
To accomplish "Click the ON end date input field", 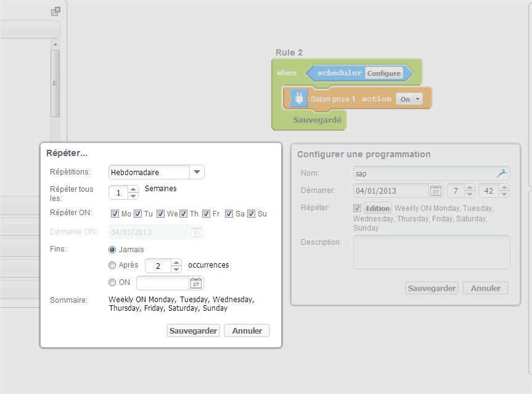I will 163,283.
